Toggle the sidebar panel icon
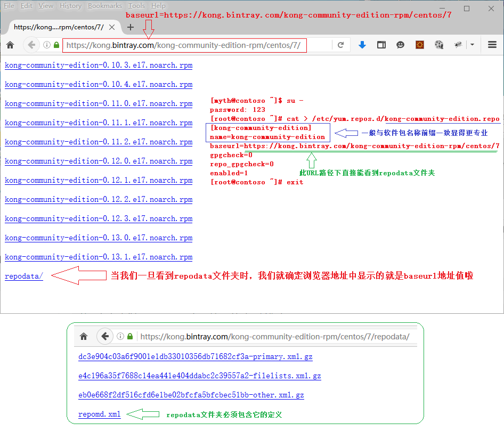The image size is (504, 431). pyautogui.click(x=381, y=45)
